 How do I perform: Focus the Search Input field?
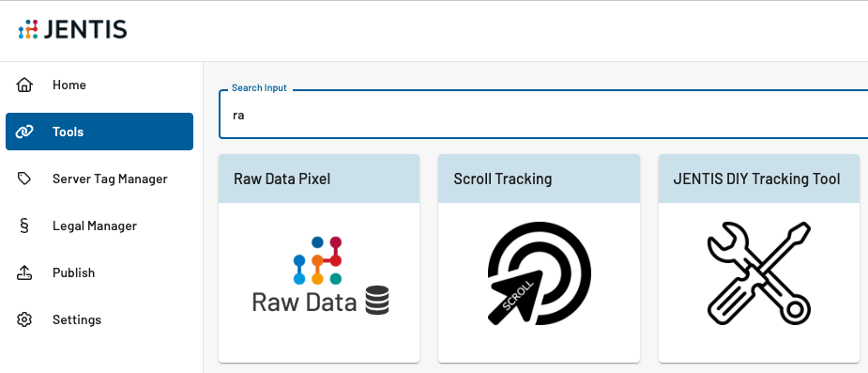point(543,115)
